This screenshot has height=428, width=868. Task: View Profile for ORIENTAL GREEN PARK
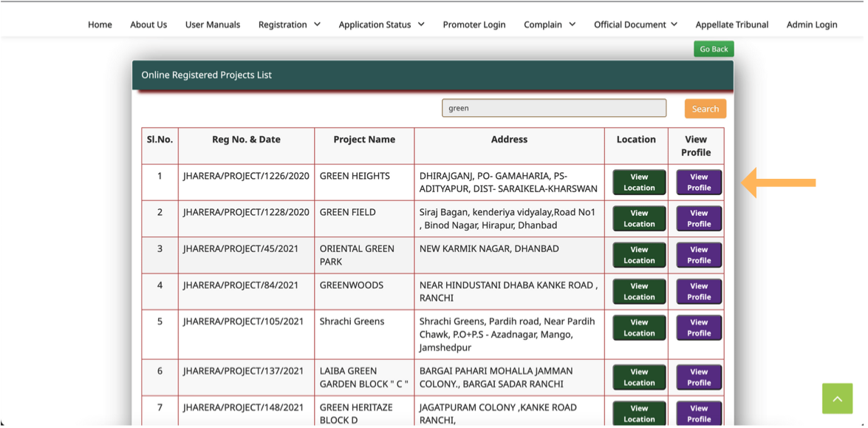699,255
